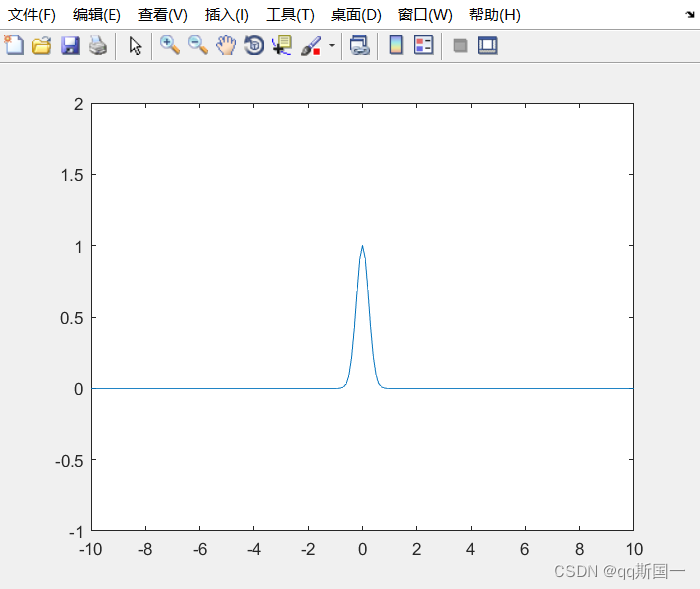700x589 pixels.
Task: Expand the Brush color dropdown arrow
Action: click(332, 46)
